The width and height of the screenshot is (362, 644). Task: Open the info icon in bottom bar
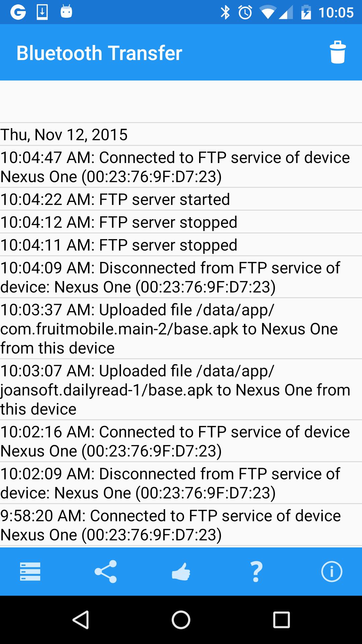[x=331, y=571]
